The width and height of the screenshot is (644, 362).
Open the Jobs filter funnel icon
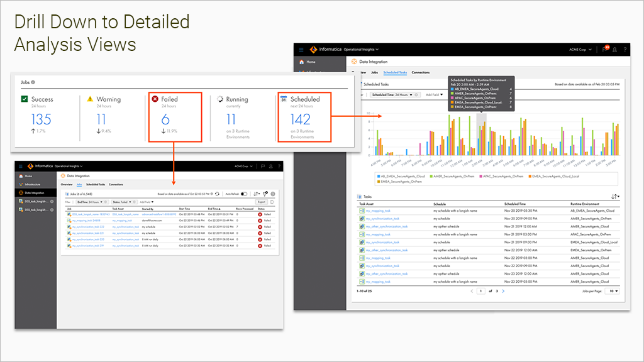(x=265, y=194)
